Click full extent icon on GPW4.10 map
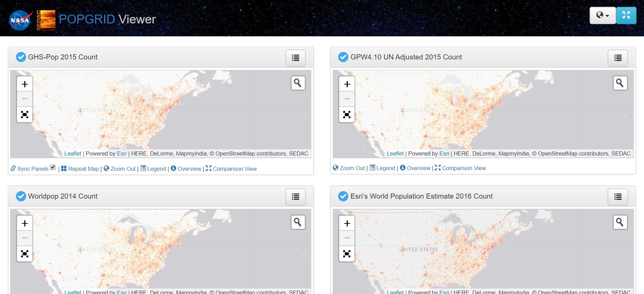 click(x=347, y=114)
